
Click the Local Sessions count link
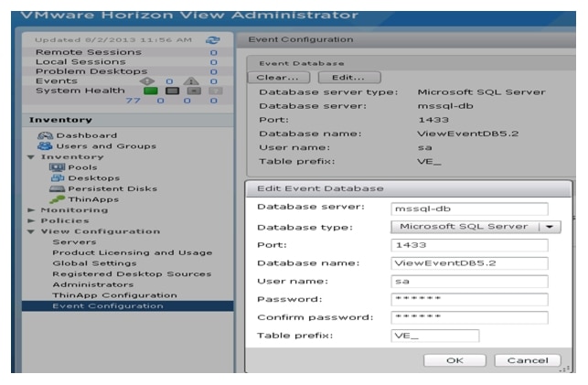[x=213, y=62]
